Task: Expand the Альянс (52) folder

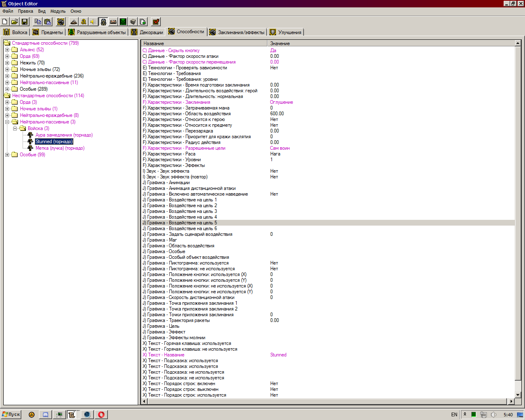Action: 7,50
